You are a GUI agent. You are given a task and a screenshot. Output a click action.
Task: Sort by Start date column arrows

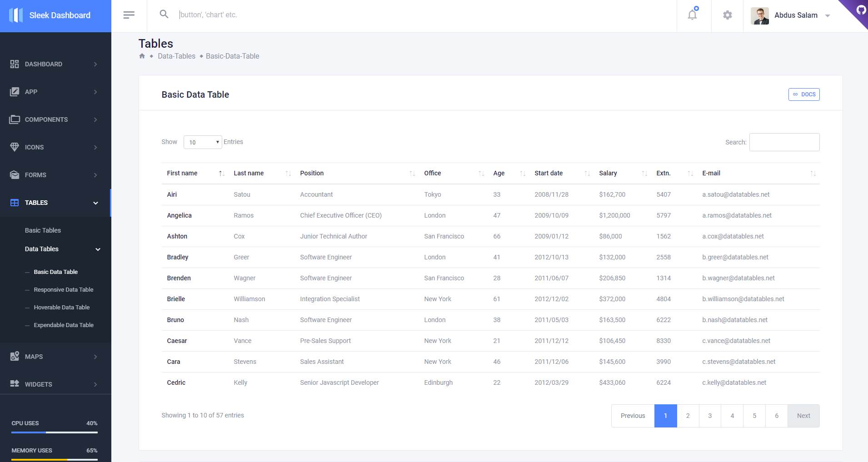coord(587,174)
